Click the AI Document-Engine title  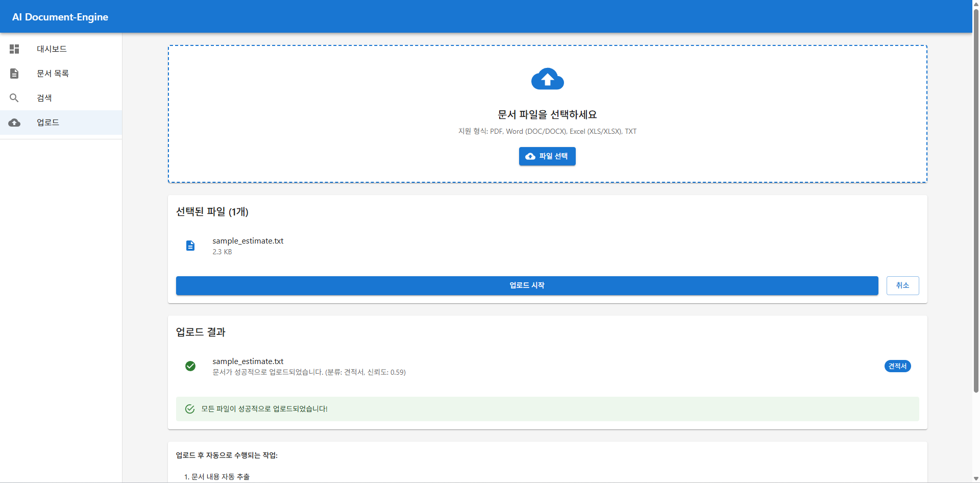60,17
